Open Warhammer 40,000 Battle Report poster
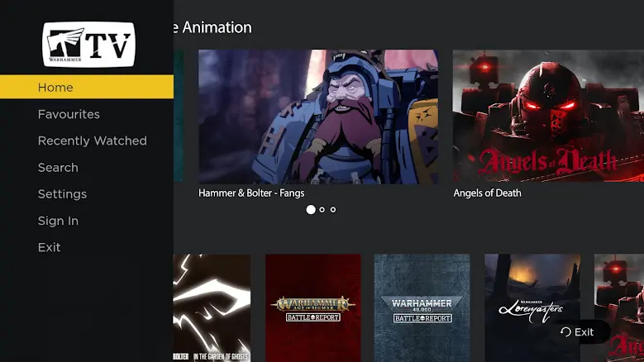The height and width of the screenshot is (362, 644). (x=422, y=307)
